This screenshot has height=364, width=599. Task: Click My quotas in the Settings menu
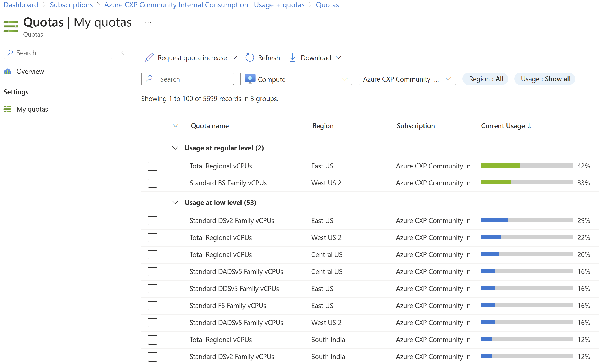click(x=32, y=109)
